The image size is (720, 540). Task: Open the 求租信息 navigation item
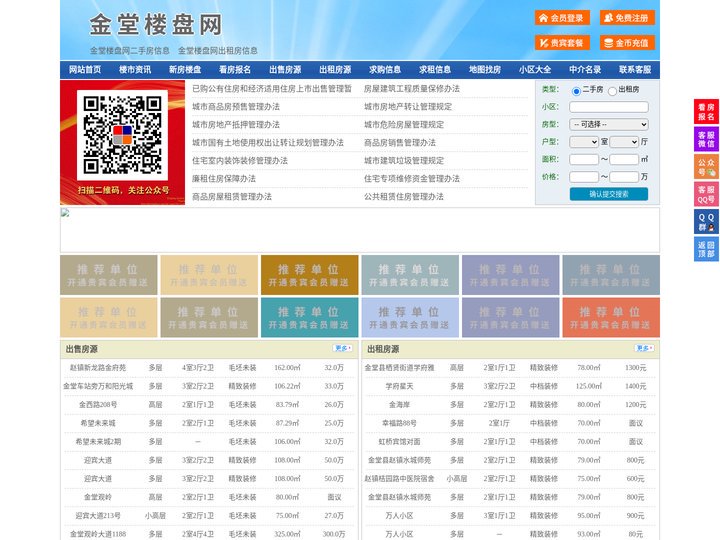click(435, 70)
